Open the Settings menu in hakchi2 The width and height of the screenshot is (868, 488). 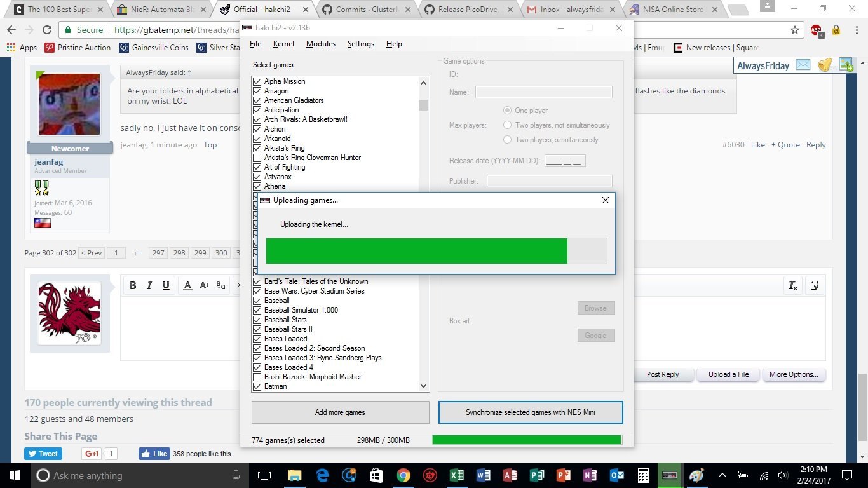pyautogui.click(x=361, y=44)
